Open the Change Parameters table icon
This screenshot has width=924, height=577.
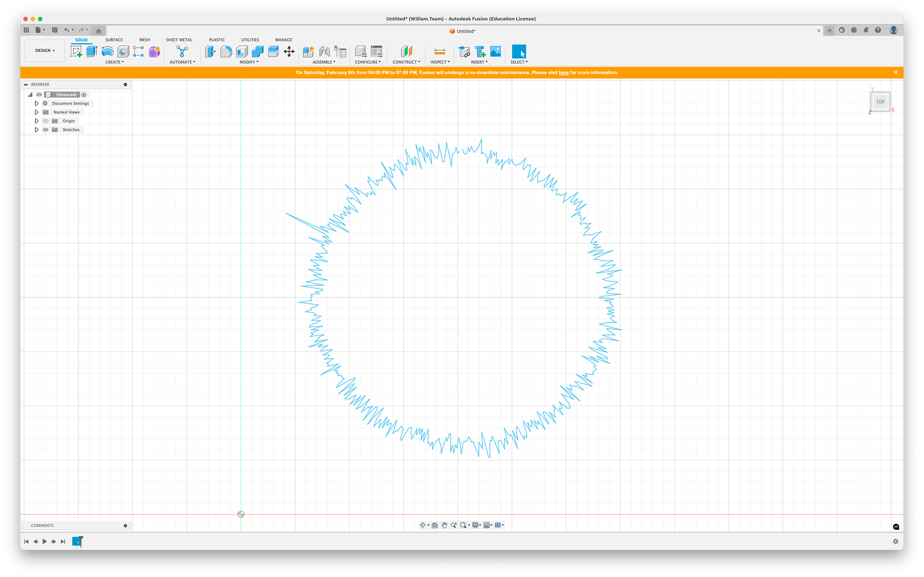pyautogui.click(x=377, y=51)
